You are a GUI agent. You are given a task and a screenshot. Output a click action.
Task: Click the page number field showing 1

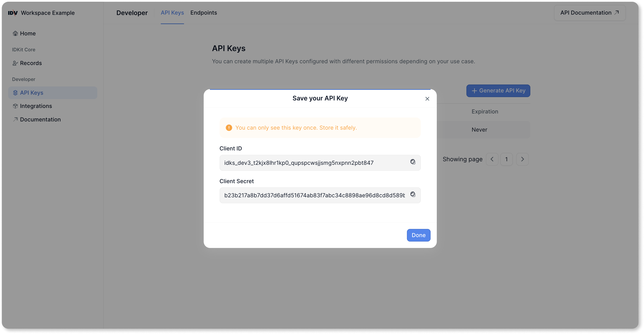coord(506,159)
